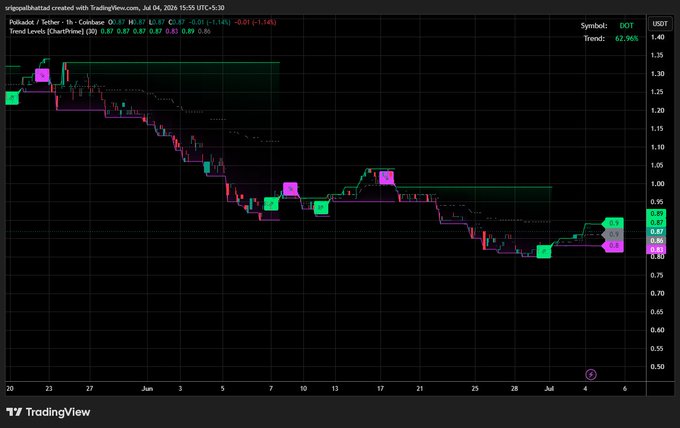Click the 'Jun' date axis label

click(x=147, y=389)
